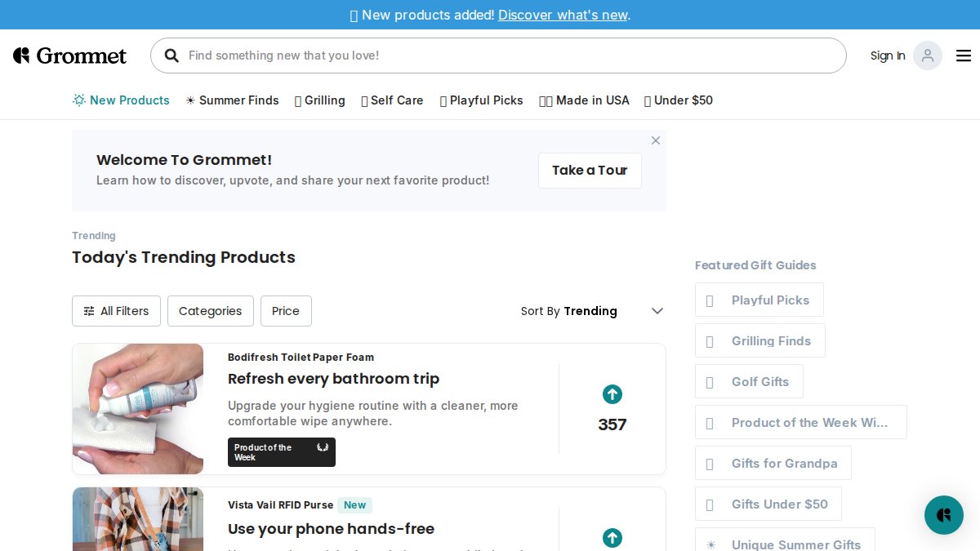The image size is (980, 551).
Task: Open the Made in USA category
Action: tap(584, 100)
